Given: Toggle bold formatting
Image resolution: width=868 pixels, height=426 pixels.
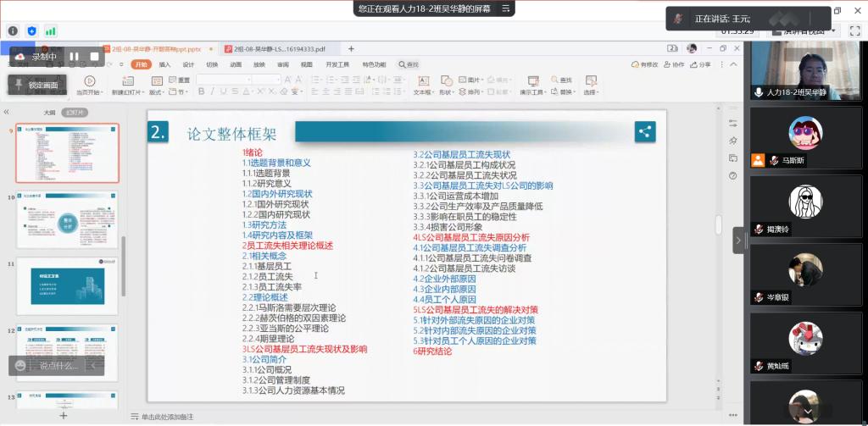Looking at the screenshot, I should coord(202,91).
